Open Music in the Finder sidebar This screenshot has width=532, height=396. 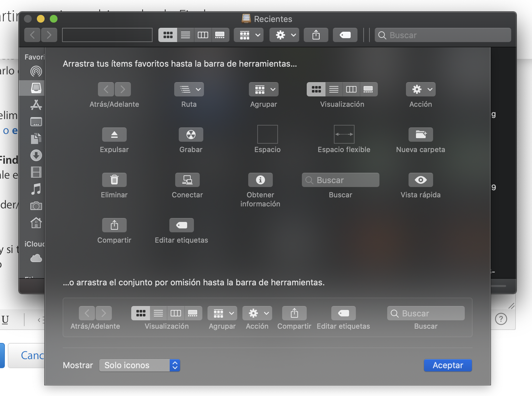(36, 189)
